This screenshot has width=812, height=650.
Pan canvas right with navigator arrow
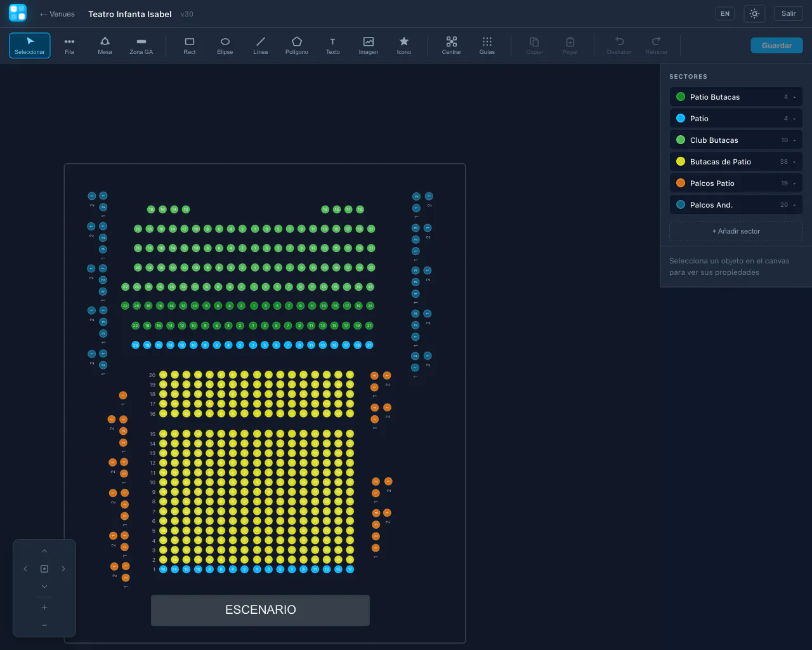click(x=63, y=569)
